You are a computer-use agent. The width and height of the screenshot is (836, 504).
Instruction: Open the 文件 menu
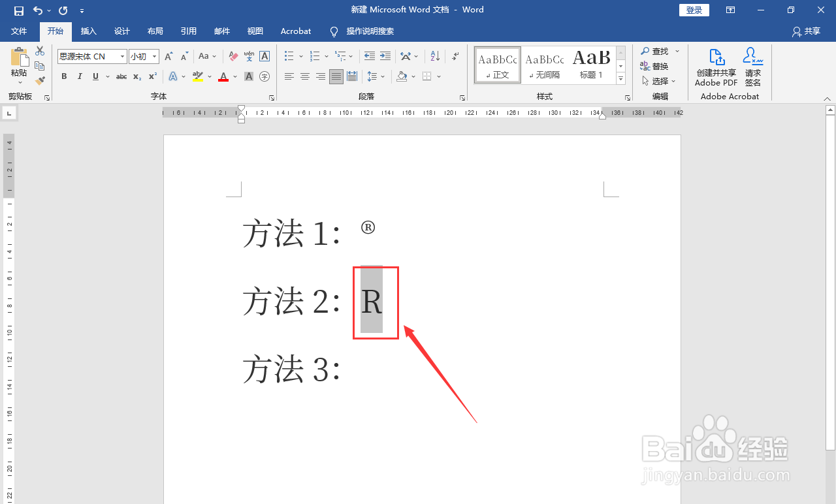[20, 31]
